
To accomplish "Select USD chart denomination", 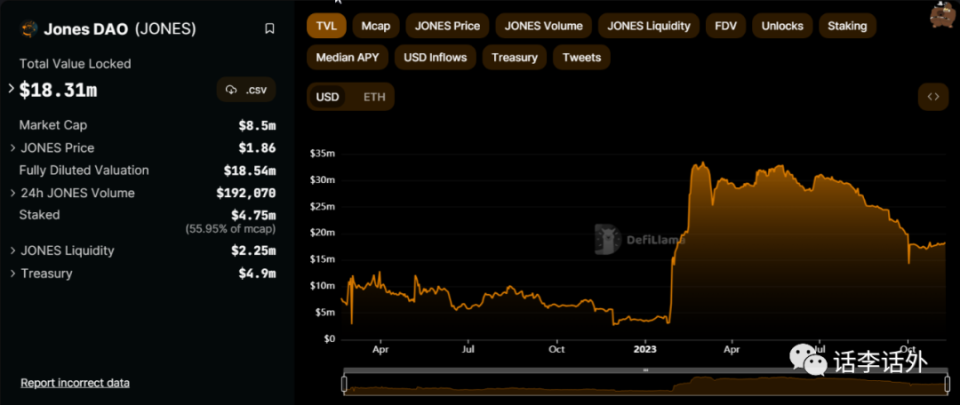I will [328, 97].
